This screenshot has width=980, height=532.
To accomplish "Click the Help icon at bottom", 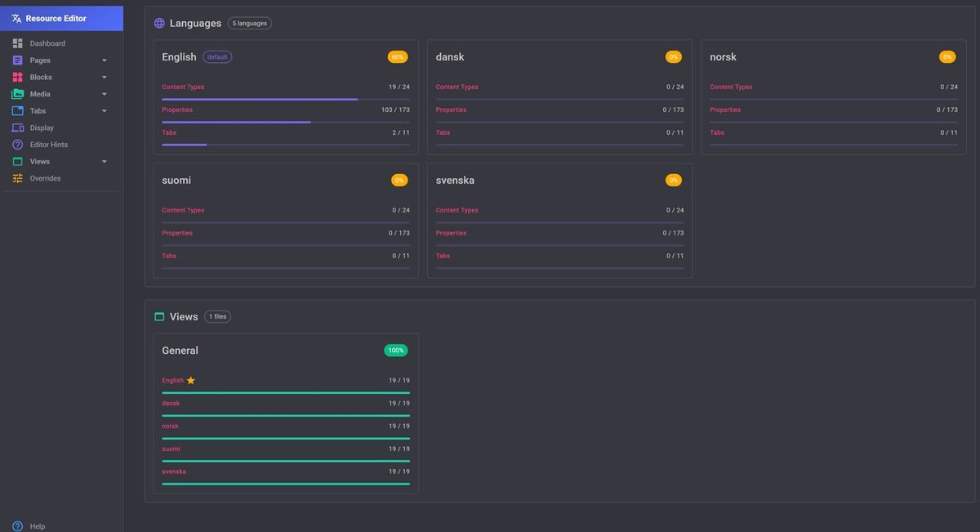I will pos(17,526).
